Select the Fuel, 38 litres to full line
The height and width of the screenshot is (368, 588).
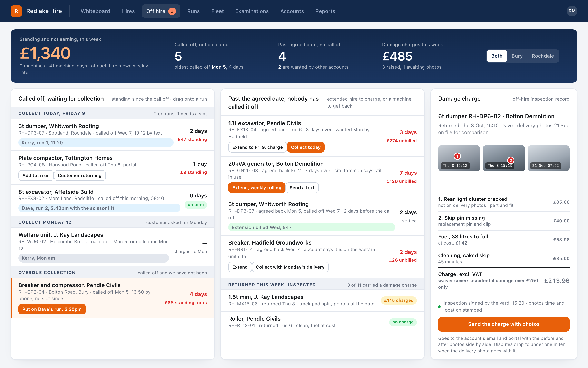click(x=504, y=240)
